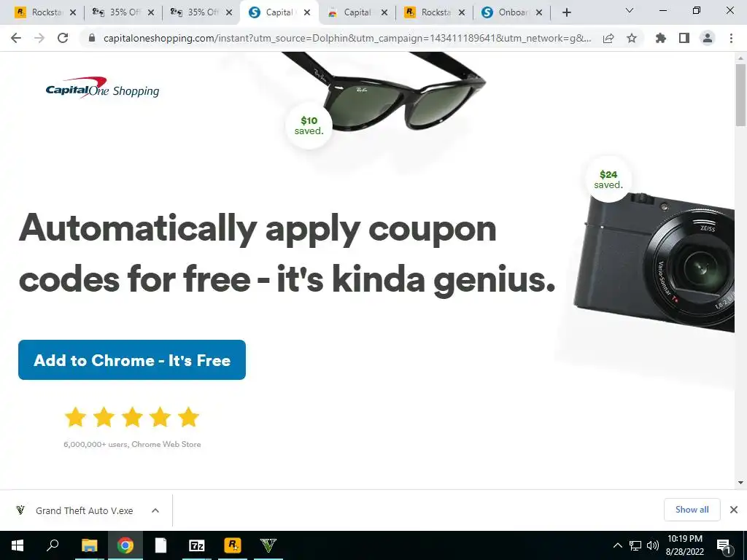
Task: Click the Capital One Shopping logo
Action: (x=102, y=88)
